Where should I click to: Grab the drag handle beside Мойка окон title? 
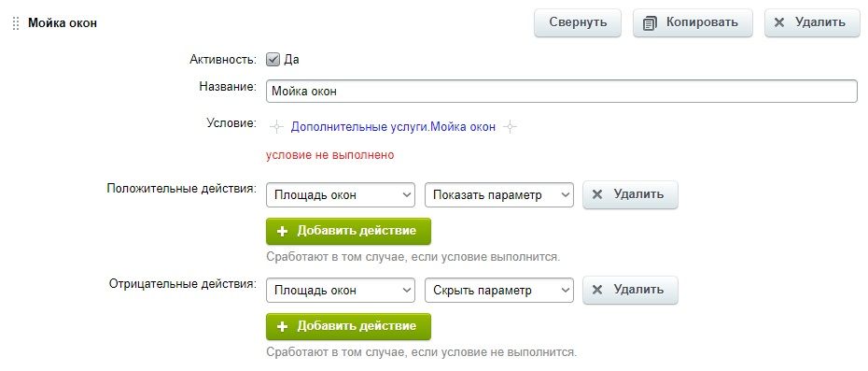click(16, 23)
